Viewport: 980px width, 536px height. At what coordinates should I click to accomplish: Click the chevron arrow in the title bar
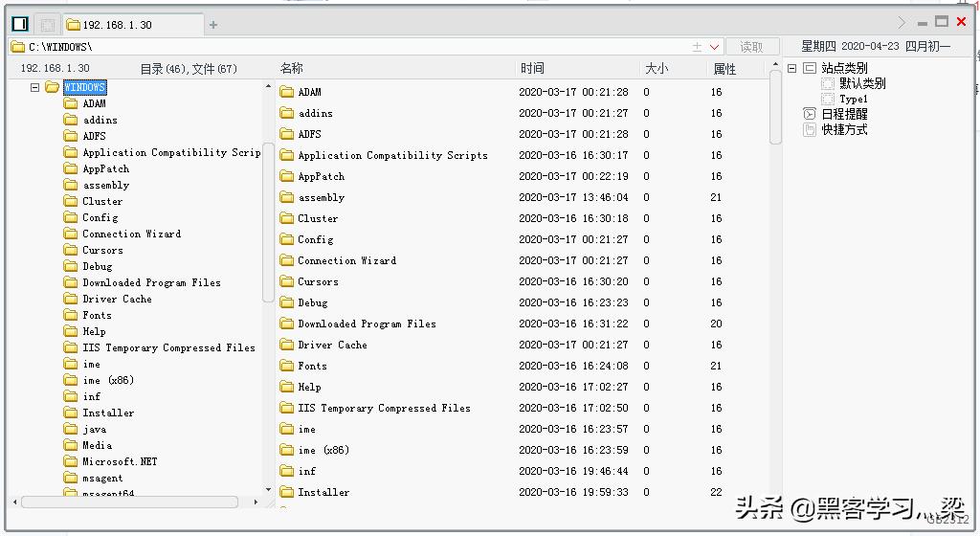click(902, 22)
